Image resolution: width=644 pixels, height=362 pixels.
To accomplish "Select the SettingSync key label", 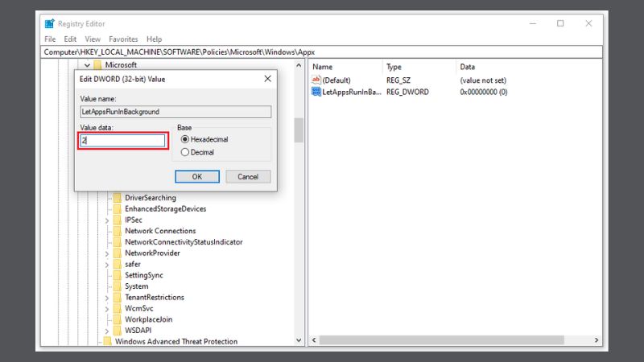I will point(144,275).
